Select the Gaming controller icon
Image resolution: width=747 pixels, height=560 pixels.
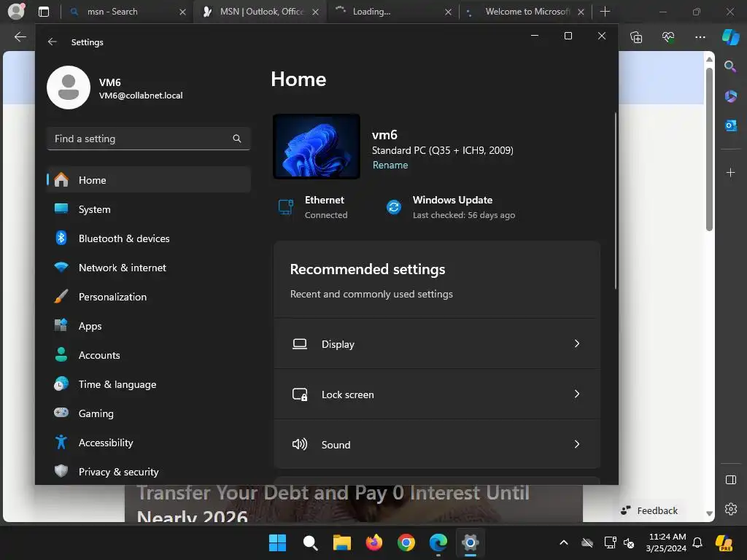pos(61,413)
